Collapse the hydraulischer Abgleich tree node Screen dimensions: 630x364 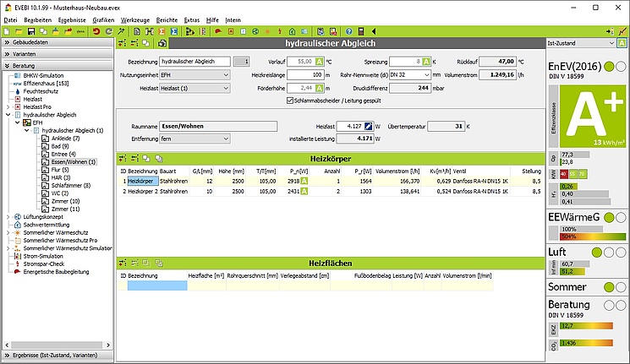[x=8, y=115]
